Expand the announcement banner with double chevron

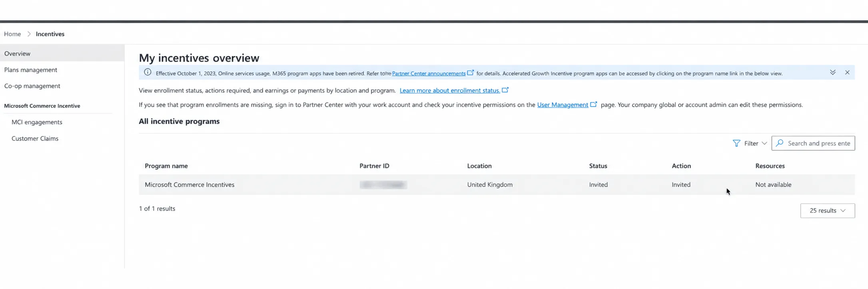pos(832,72)
